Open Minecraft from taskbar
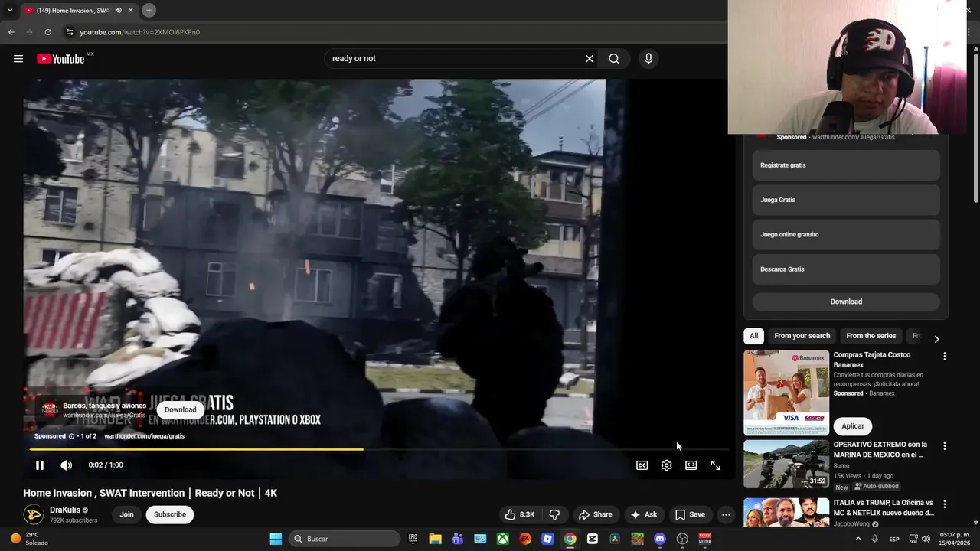The image size is (980, 551). coord(637,539)
